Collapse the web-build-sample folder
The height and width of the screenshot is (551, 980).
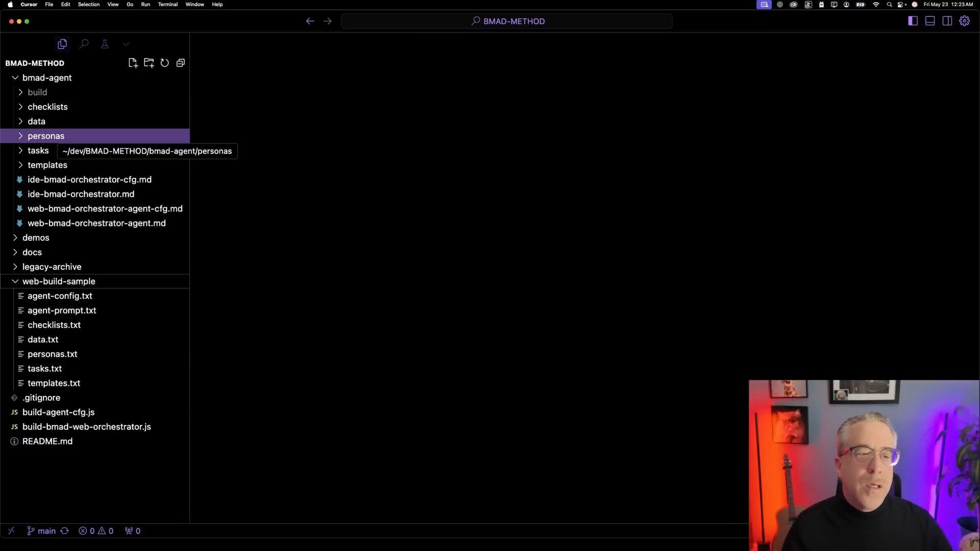click(x=59, y=281)
